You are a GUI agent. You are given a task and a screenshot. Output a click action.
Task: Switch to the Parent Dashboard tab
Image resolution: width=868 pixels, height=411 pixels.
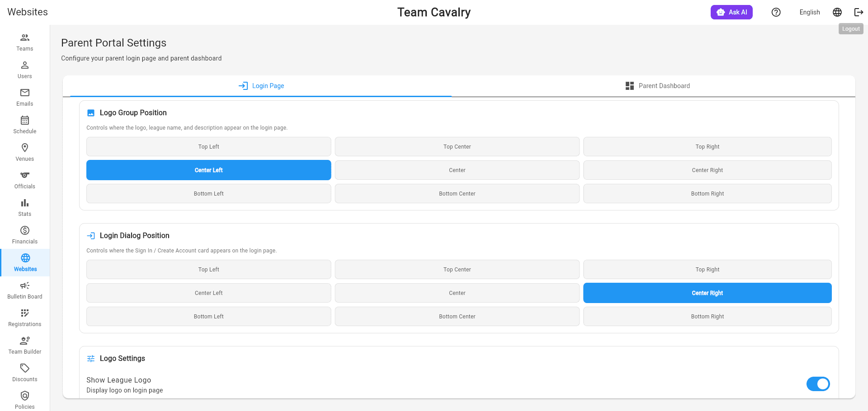click(657, 86)
